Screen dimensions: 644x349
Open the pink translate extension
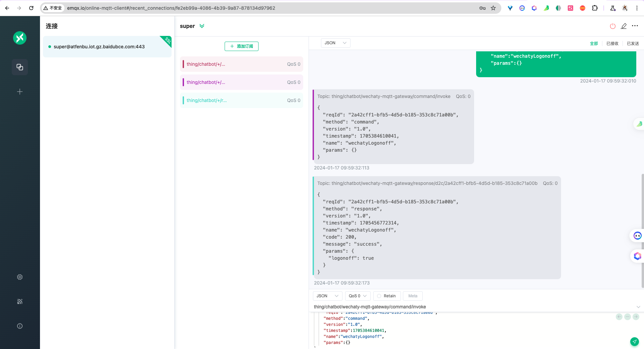tap(570, 8)
